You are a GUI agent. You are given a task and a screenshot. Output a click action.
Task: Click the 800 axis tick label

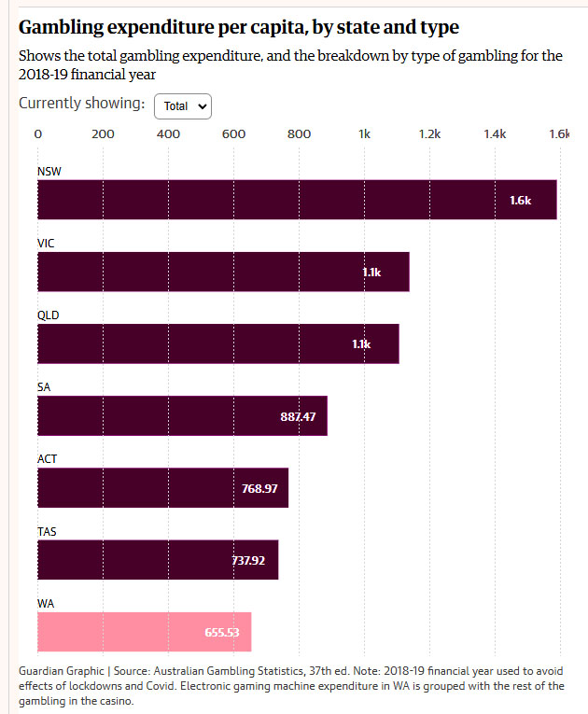(x=299, y=134)
